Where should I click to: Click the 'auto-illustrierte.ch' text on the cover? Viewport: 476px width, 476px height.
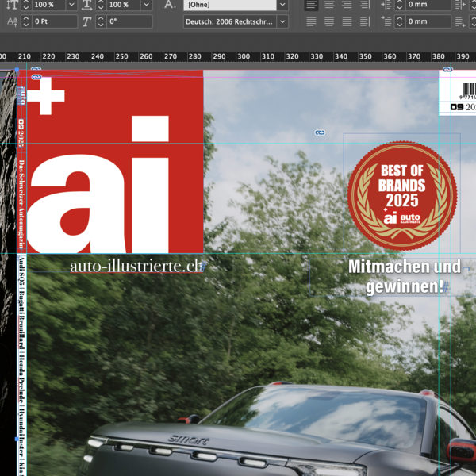[x=136, y=266]
